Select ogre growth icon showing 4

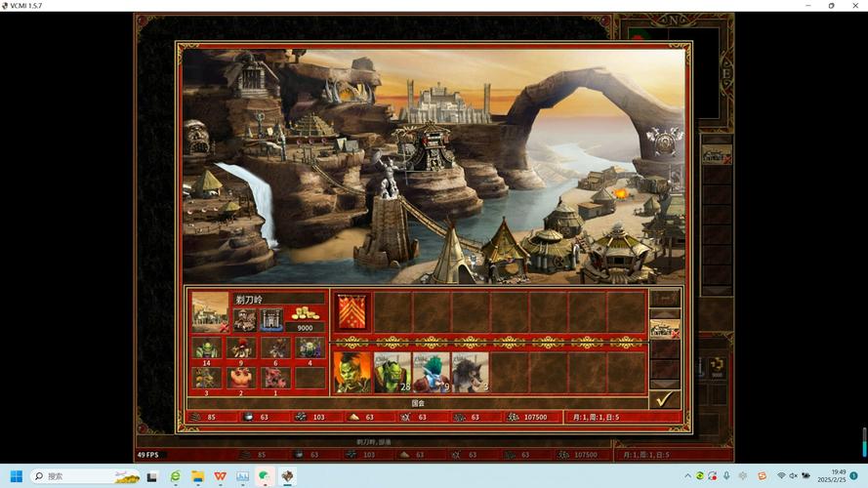310,348
